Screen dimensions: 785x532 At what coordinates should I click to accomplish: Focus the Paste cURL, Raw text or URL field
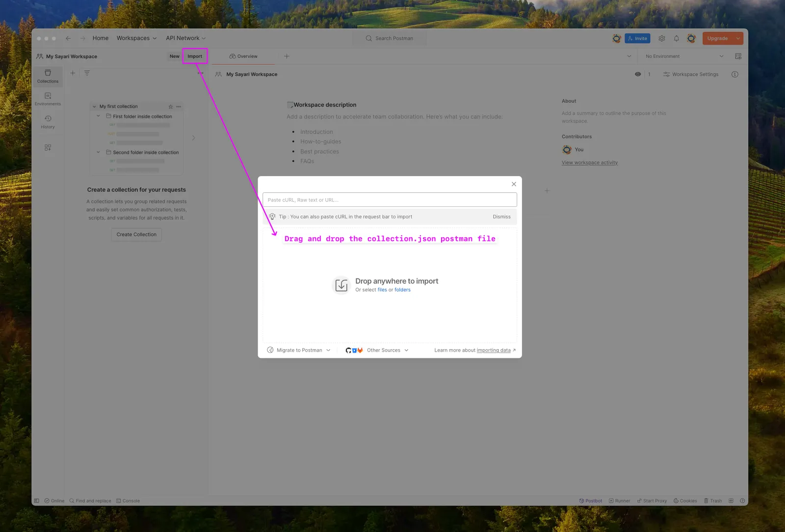390,200
